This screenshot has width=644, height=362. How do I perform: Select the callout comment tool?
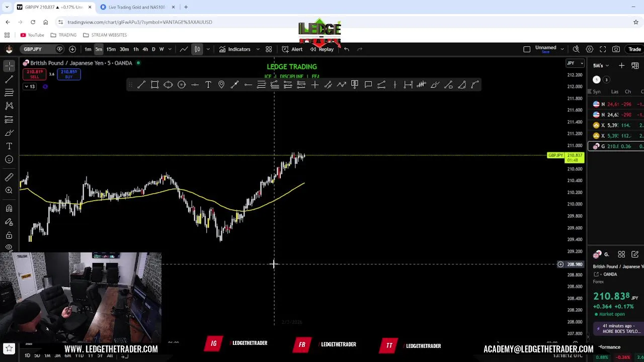pyautogui.click(x=368, y=84)
